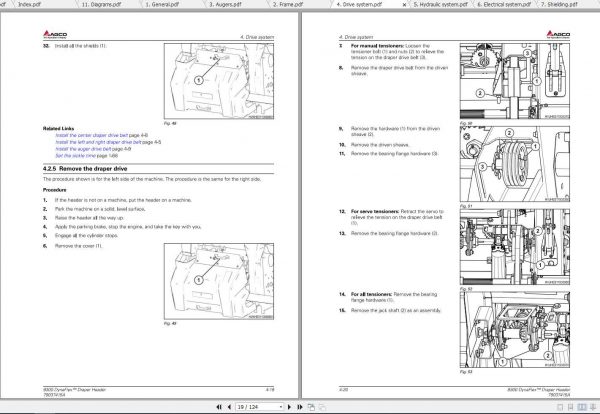This screenshot has height=414, width=600.
Task: Go to the previous page
Action: coord(229,407)
